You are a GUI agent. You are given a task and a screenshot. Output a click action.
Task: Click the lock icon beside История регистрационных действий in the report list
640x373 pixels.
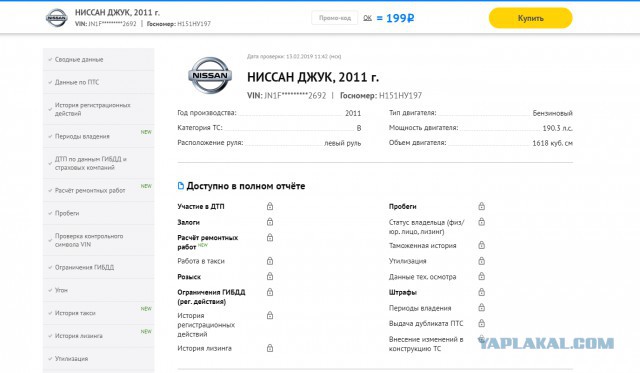(270, 315)
